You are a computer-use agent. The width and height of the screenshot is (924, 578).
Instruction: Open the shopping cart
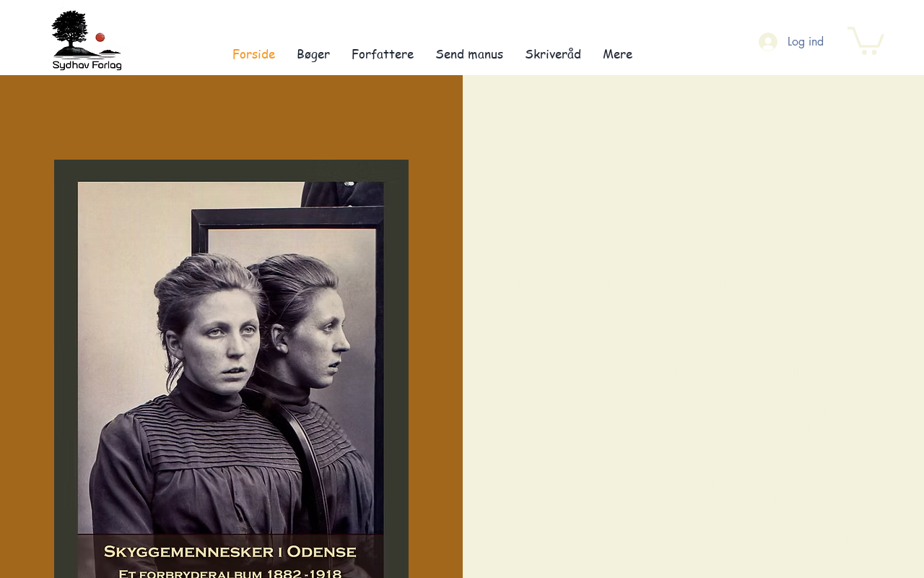click(x=866, y=40)
